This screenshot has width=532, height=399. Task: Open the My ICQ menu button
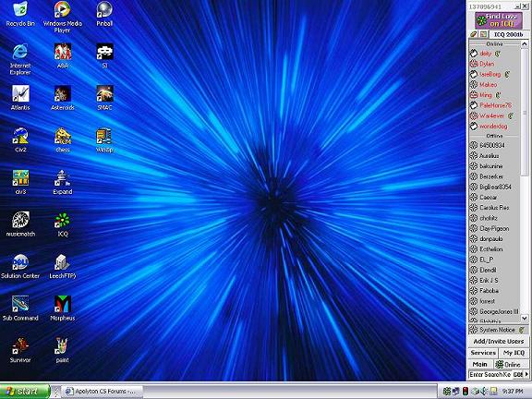click(514, 353)
